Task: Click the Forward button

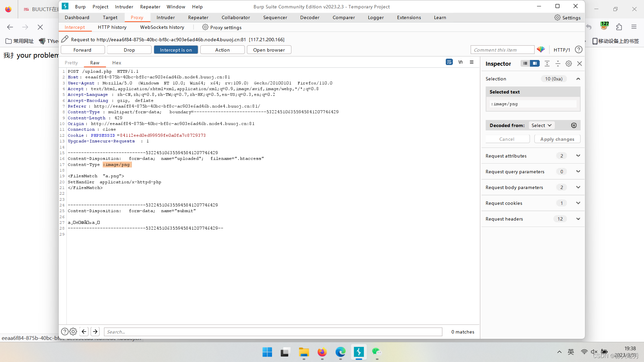Action: pyautogui.click(x=83, y=50)
